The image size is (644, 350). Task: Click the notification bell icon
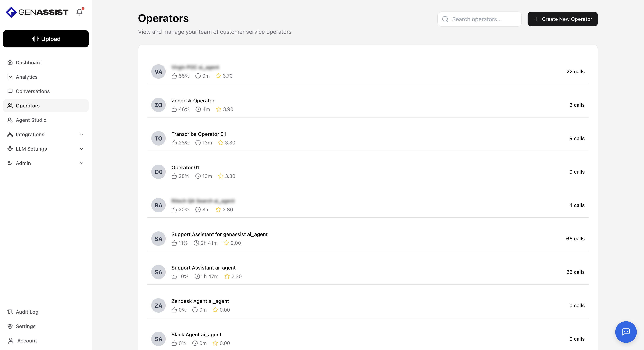pos(79,12)
